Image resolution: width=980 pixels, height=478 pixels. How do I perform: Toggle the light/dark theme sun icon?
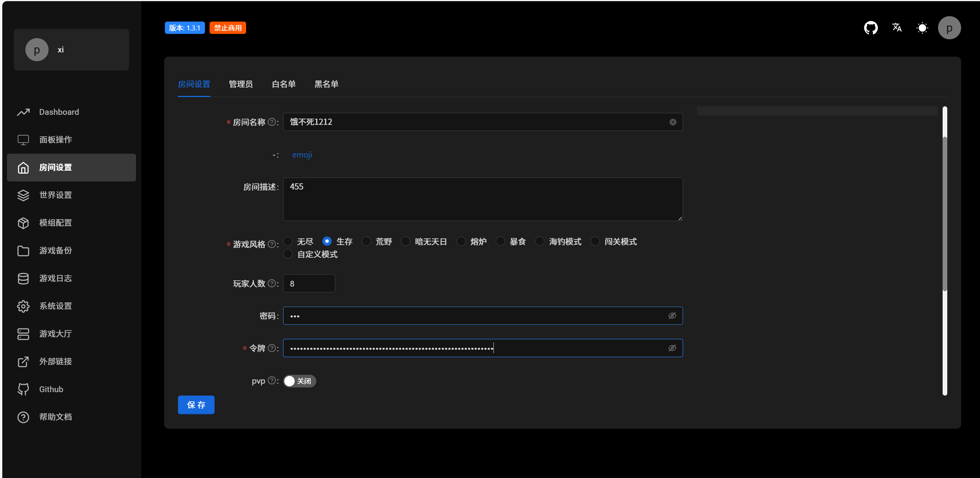(x=922, y=28)
